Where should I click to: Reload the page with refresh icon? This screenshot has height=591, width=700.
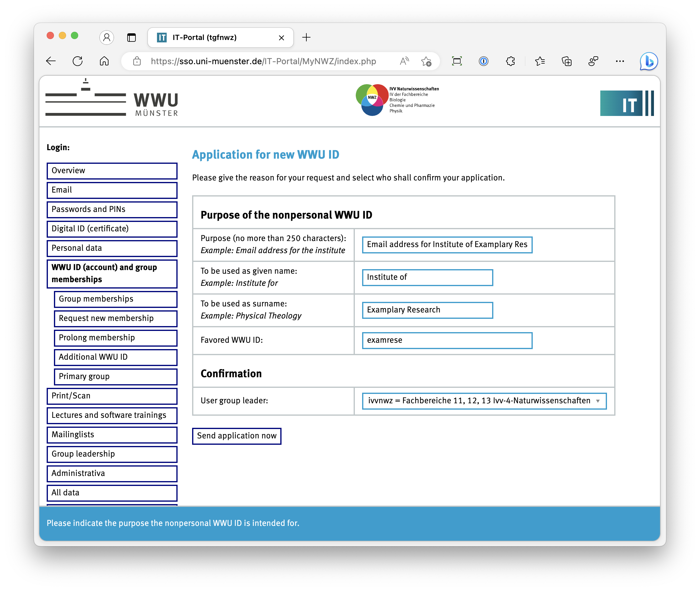pyautogui.click(x=78, y=61)
